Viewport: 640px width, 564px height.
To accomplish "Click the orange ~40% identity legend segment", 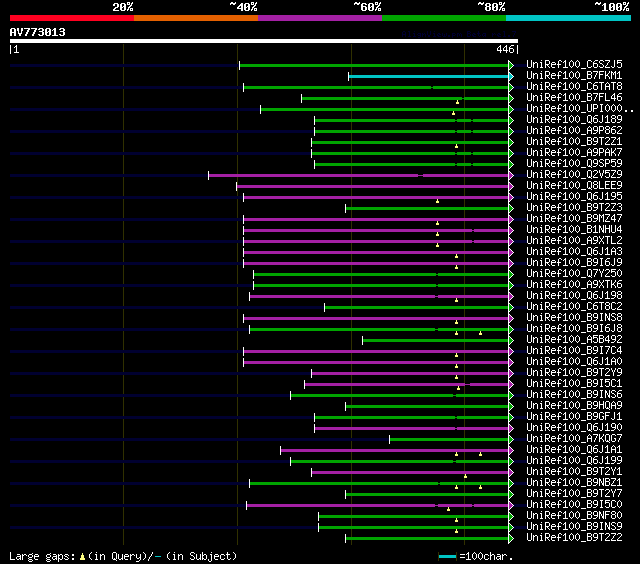I will click(x=196, y=18).
